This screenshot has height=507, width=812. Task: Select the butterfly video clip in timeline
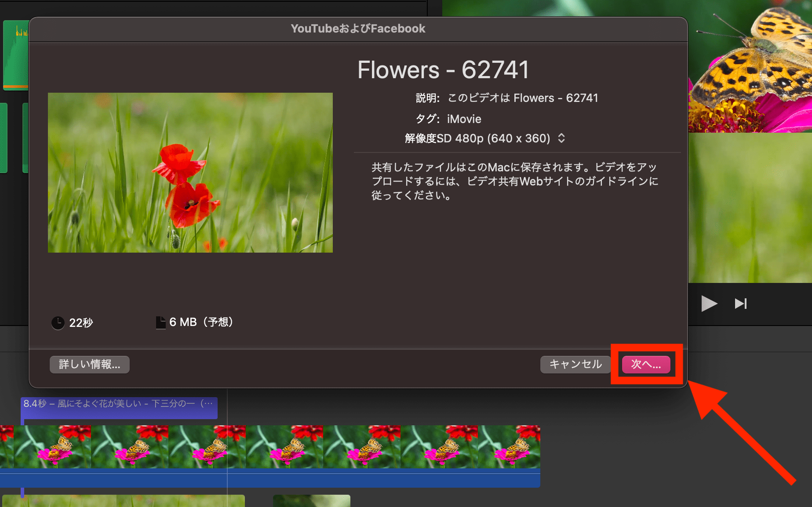[270, 446]
